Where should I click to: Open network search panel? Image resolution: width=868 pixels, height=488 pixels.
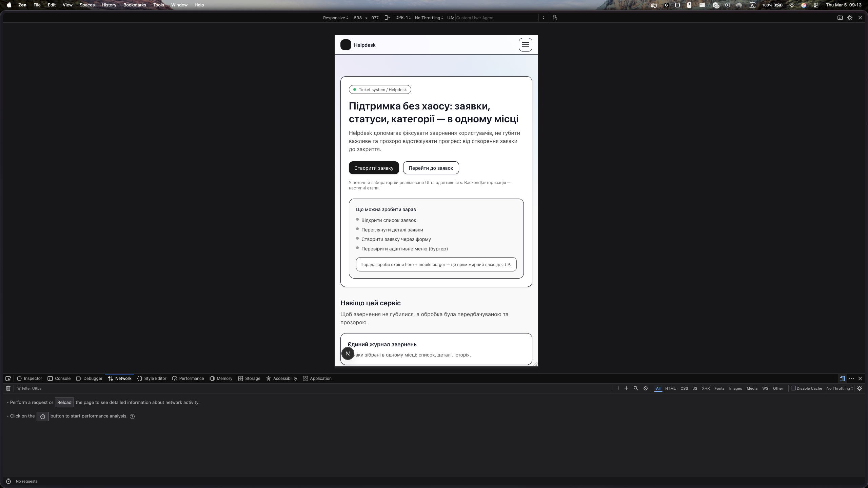(x=636, y=388)
